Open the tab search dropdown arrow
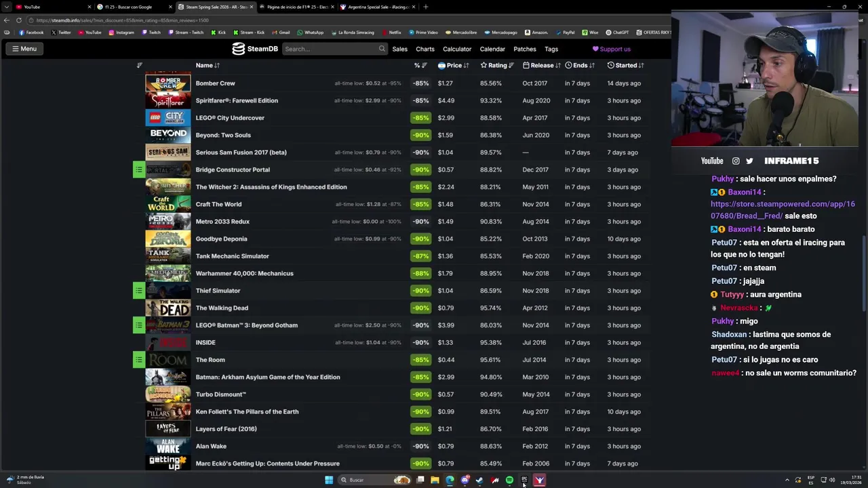 (6, 7)
